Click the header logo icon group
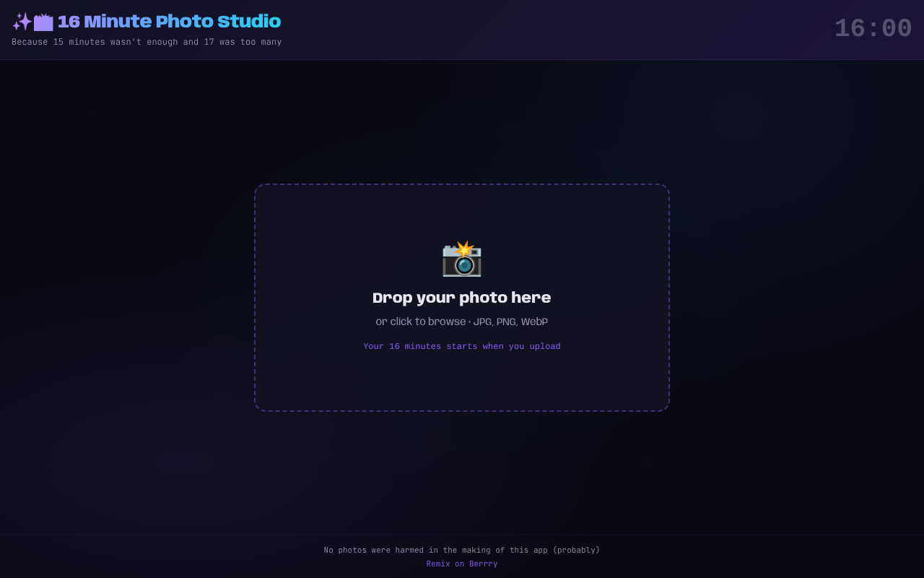The width and height of the screenshot is (924, 578). [x=32, y=21]
